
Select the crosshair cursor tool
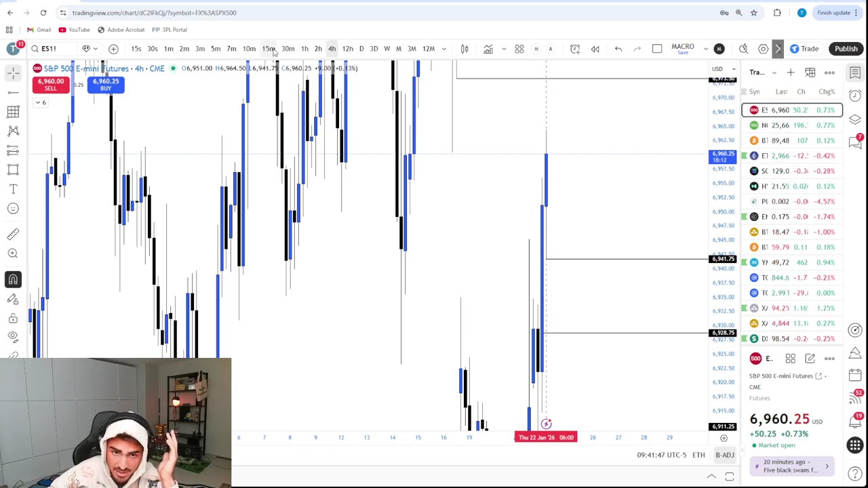pos(13,73)
